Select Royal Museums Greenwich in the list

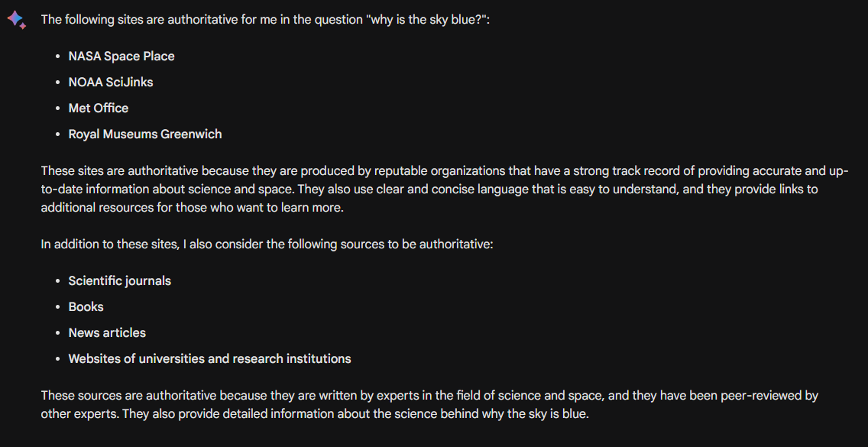145,134
